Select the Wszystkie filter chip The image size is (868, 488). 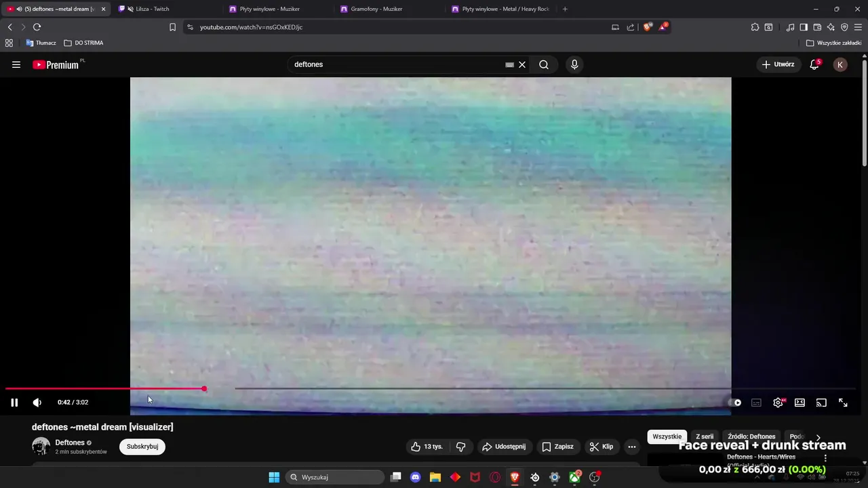667,436
